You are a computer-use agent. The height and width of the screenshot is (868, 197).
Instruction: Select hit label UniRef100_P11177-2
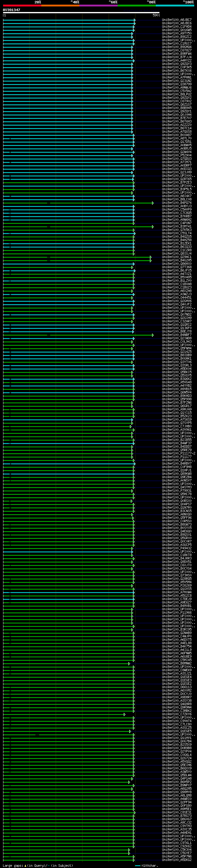[179, 454]
